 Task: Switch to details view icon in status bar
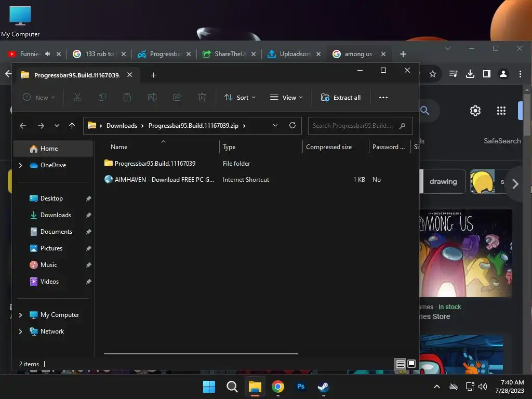[x=401, y=364]
